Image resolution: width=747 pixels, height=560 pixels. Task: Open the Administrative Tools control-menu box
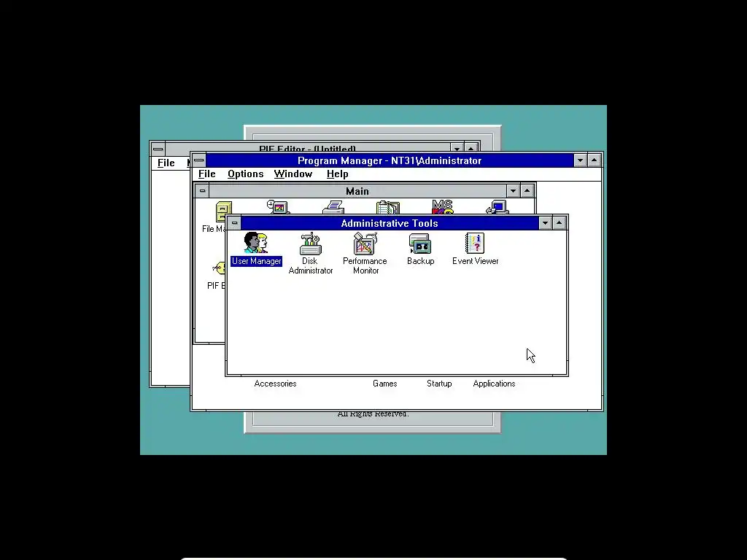234,223
